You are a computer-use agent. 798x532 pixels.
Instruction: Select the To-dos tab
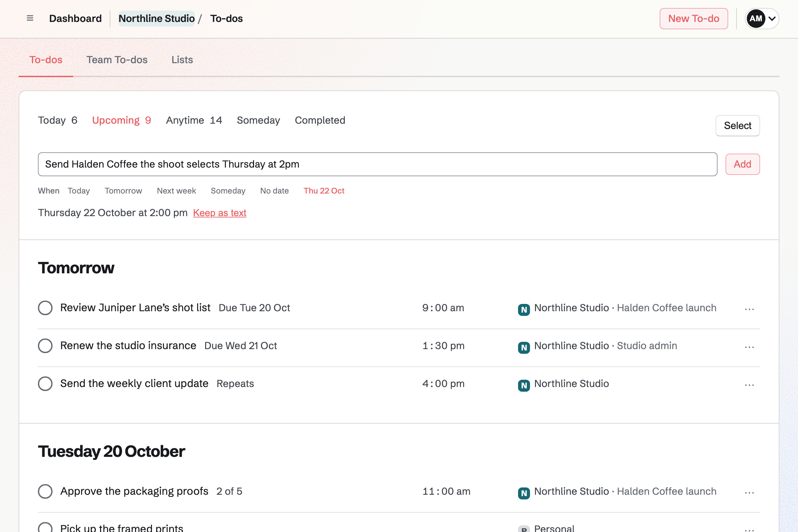46,60
